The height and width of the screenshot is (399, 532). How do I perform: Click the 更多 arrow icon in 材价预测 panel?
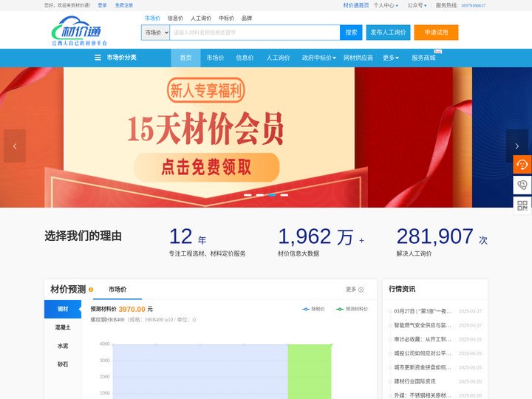point(361,290)
